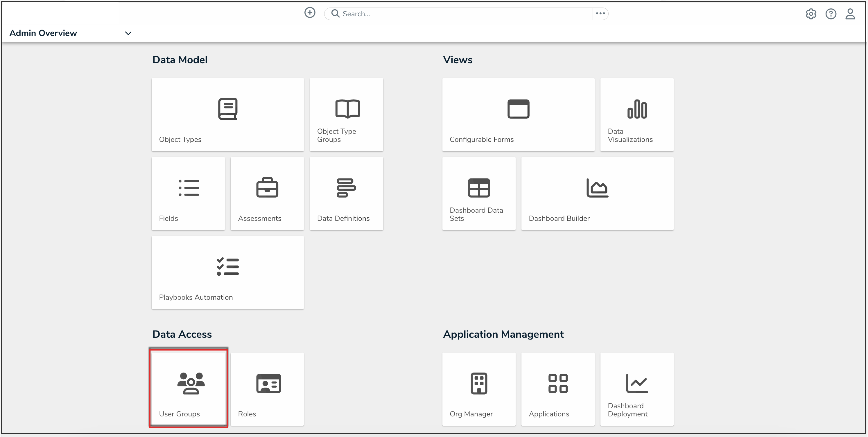Open the Data Visualizations tile
Image resolution: width=868 pixels, height=437 pixels.
(636, 114)
